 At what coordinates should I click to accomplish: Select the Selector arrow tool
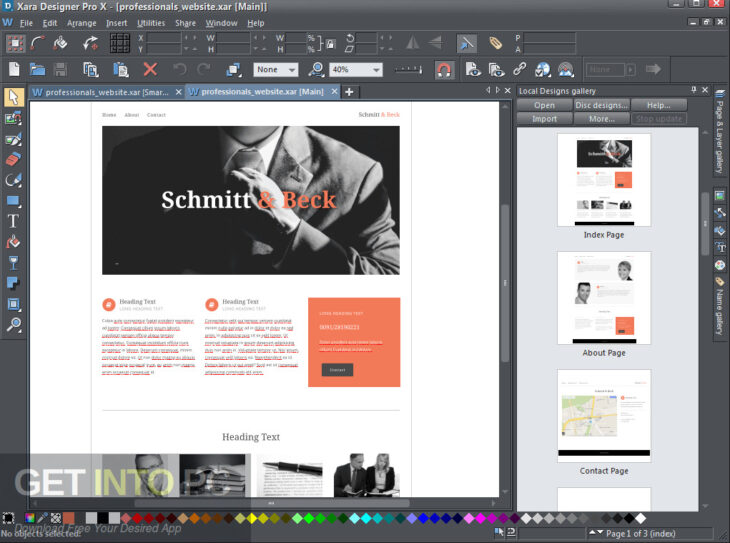click(x=13, y=97)
